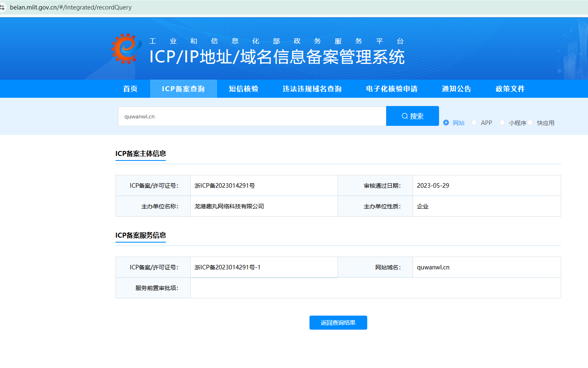
Task: Click the browser URL address text
Action: (71, 7)
